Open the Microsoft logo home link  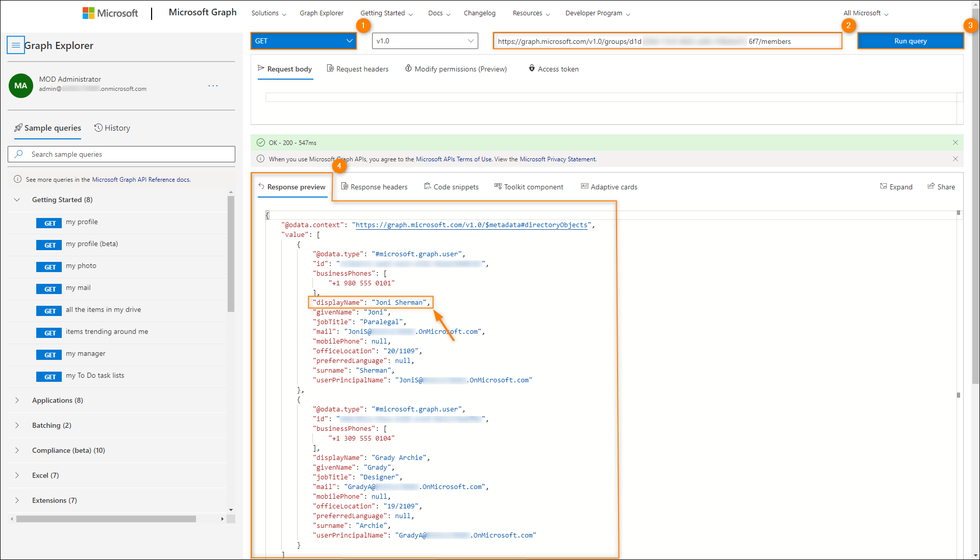click(110, 13)
